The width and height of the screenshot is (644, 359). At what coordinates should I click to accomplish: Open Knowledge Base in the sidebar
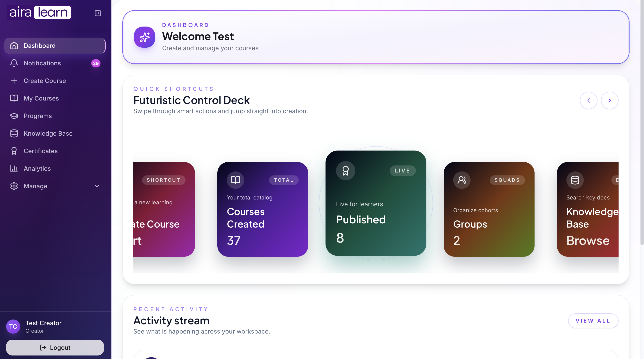pyautogui.click(x=55, y=133)
